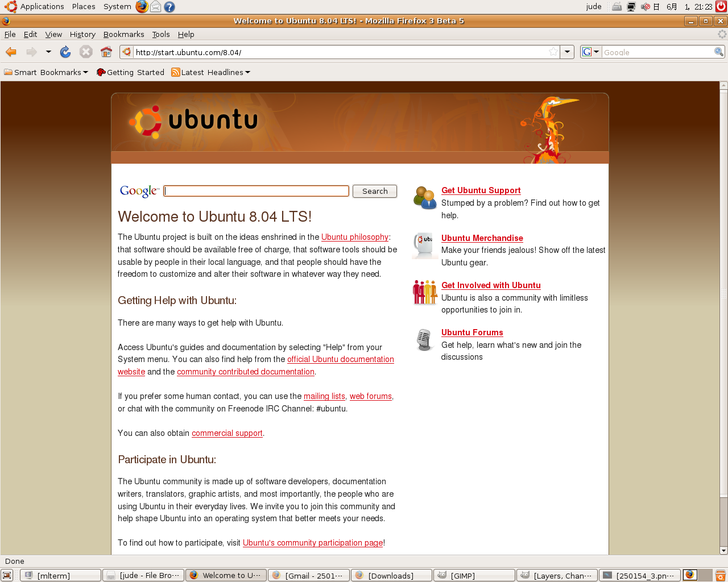Open Get Ubuntu Support link

(481, 190)
